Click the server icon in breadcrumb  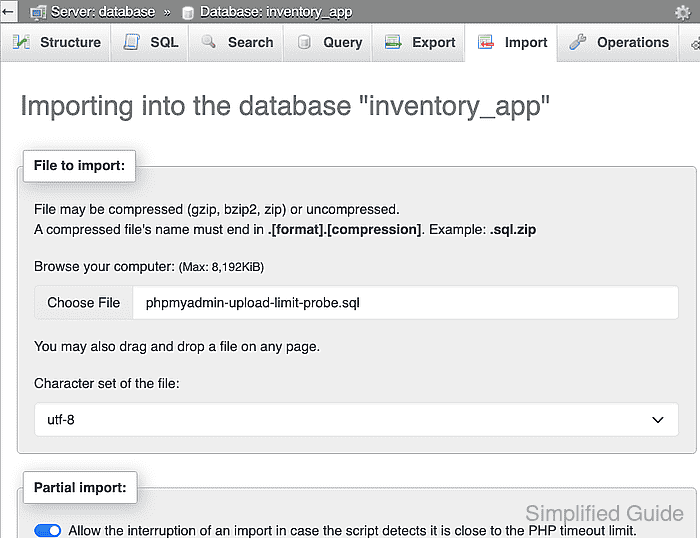point(38,12)
